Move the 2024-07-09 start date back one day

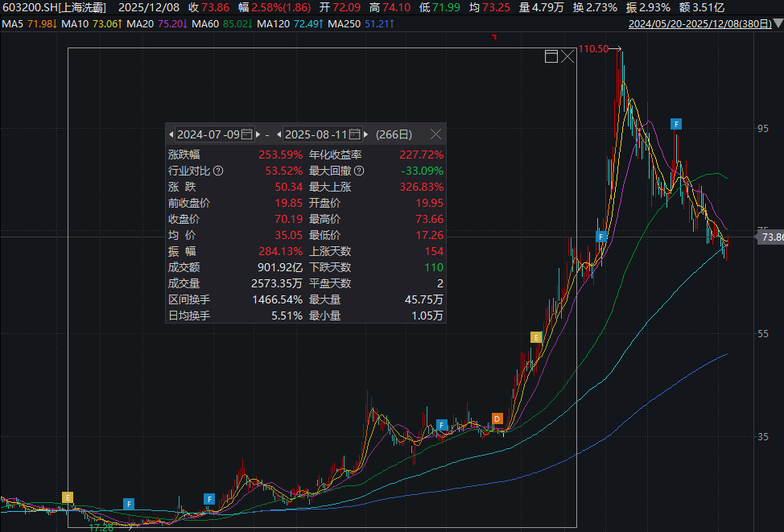click(171, 134)
